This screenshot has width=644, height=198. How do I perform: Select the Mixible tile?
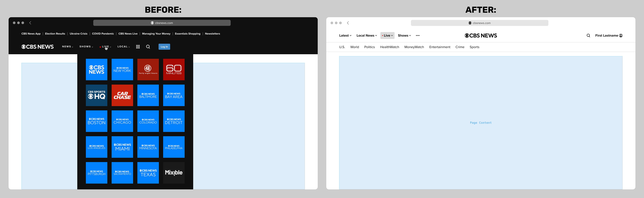[174, 173]
